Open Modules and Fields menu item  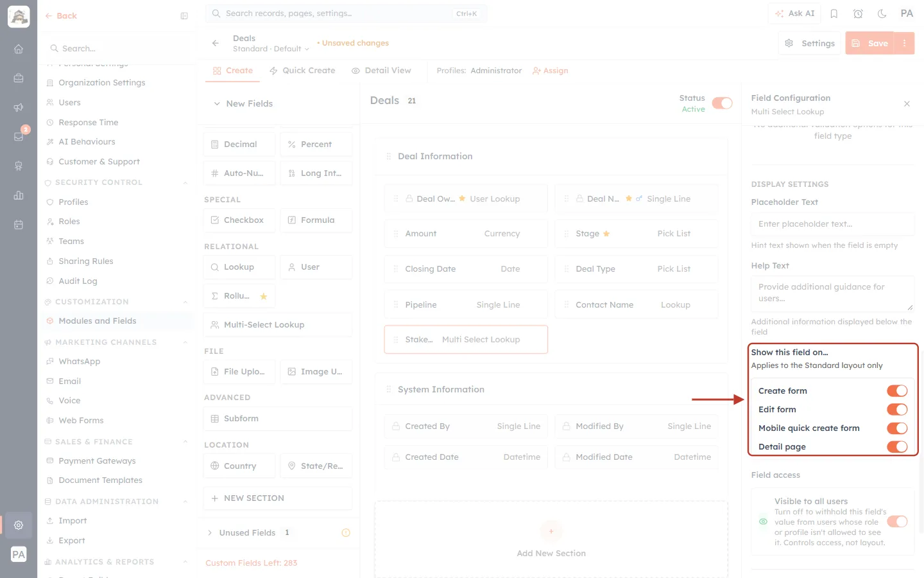116,321
